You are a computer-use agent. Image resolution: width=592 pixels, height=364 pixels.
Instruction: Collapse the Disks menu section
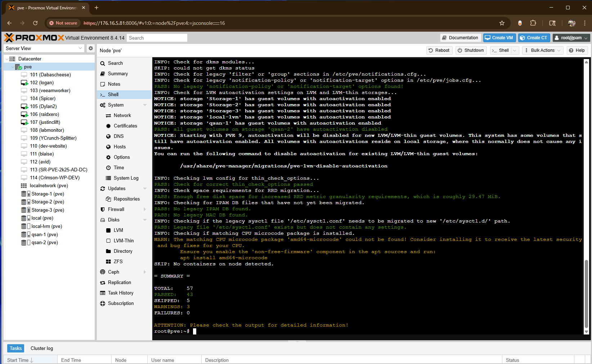coord(145,220)
